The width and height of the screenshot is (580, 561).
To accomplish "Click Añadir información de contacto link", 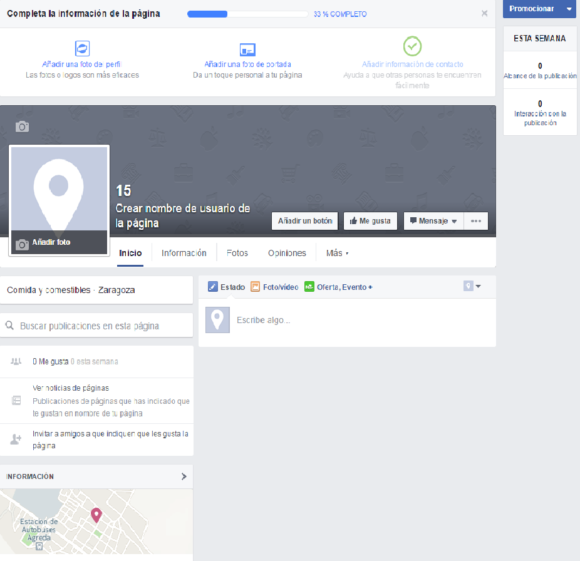I will point(412,64).
